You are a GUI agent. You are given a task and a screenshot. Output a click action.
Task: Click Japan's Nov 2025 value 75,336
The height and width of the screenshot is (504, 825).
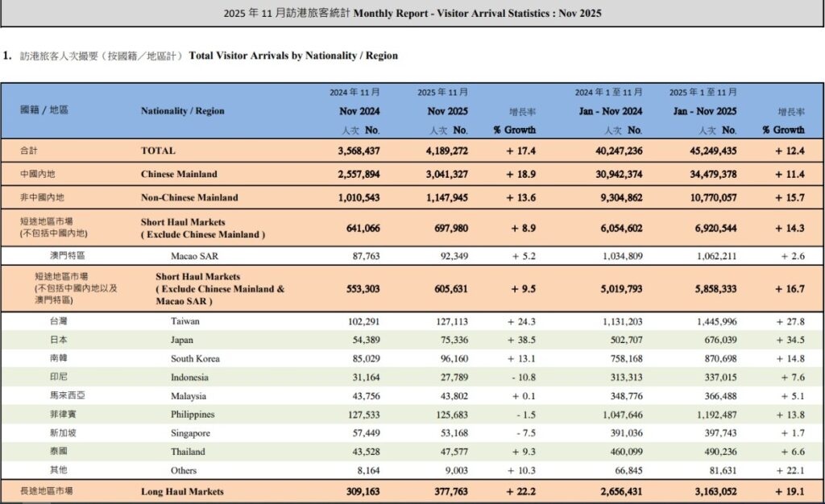pos(450,340)
